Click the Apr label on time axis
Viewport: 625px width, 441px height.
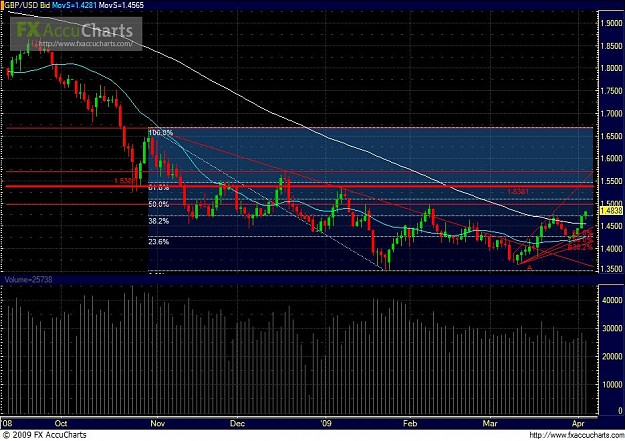578,423
